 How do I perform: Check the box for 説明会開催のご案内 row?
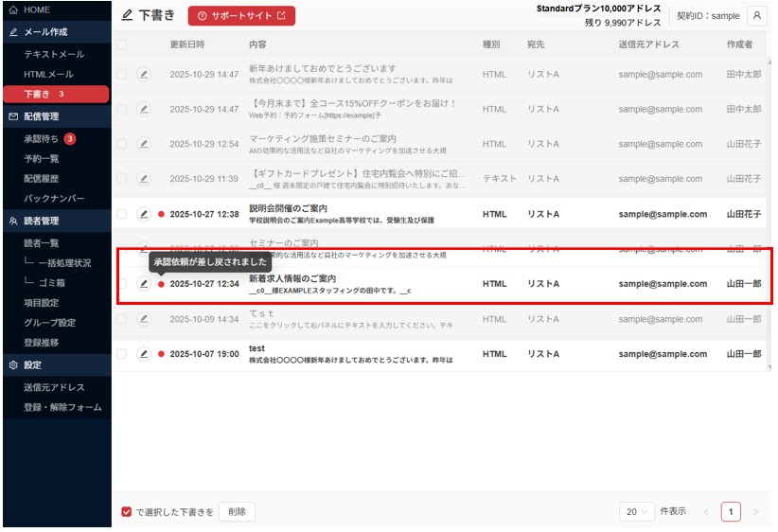point(121,214)
